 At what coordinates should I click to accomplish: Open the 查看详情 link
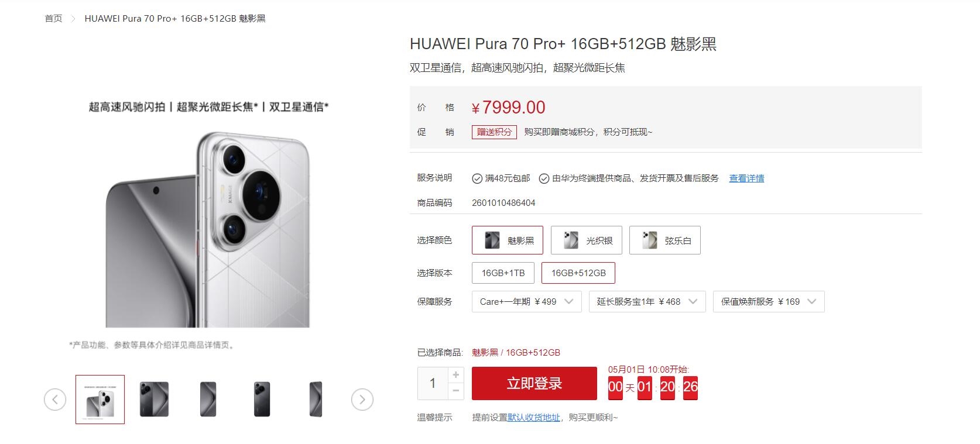(x=746, y=178)
